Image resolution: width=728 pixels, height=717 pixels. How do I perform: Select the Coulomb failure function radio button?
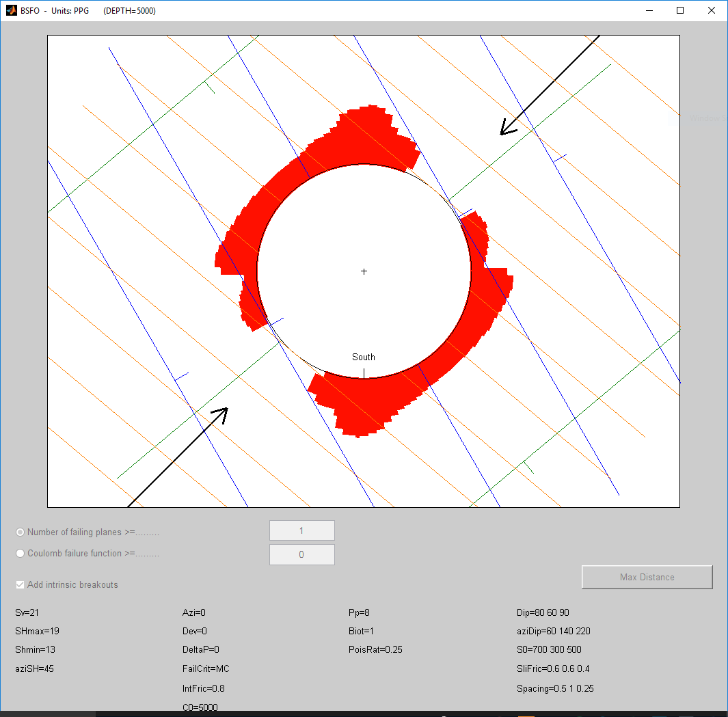pos(21,553)
